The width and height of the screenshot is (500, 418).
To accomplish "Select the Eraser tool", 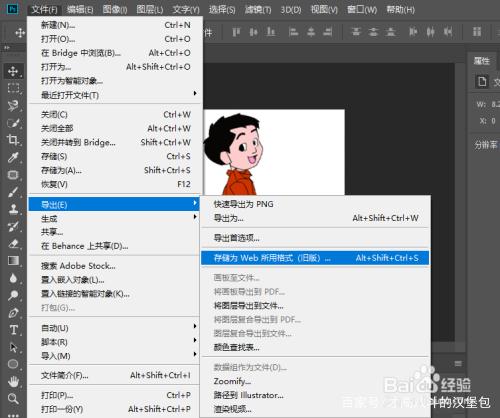I will pyautogui.click(x=13, y=244).
